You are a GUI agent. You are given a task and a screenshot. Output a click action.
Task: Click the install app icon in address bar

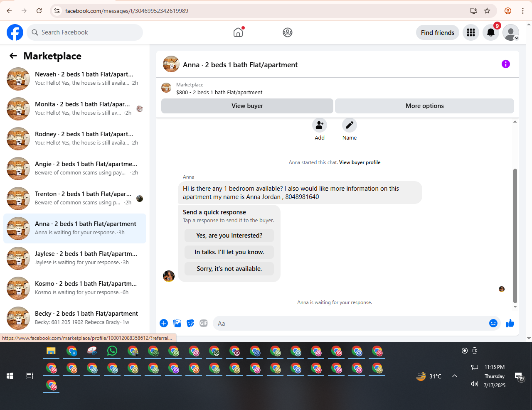point(474,11)
